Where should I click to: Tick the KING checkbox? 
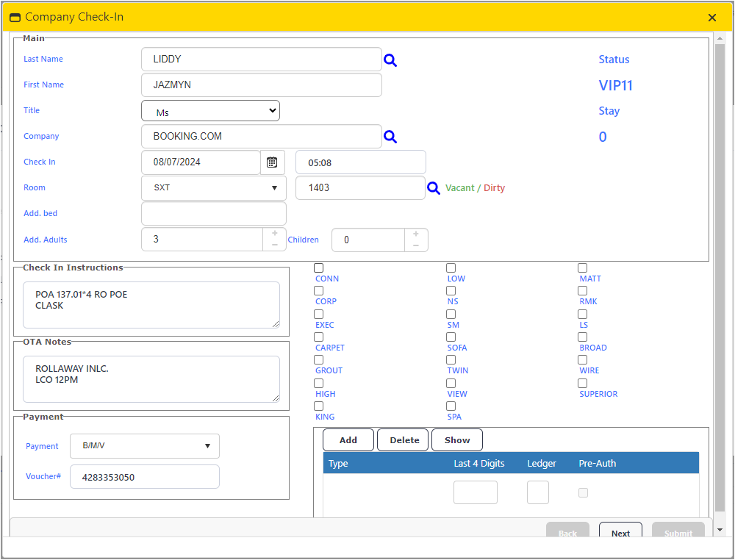click(319, 406)
